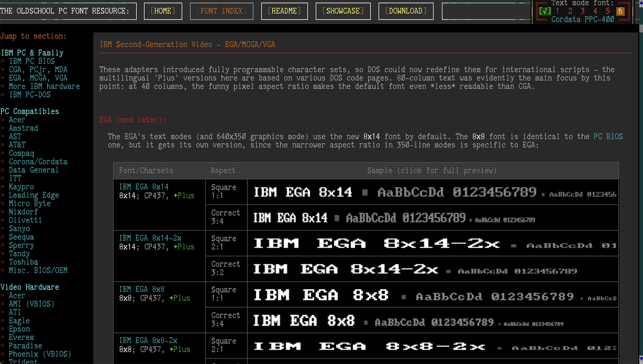Preview IBM EGA 8x8 Square 1:1 sample
Viewport: 643px width, 364px height.
(433, 294)
